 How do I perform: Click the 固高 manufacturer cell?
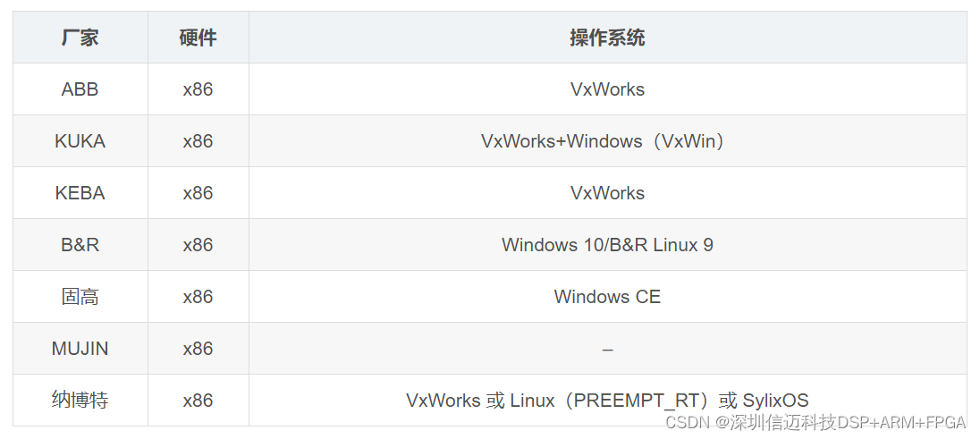click(80, 297)
